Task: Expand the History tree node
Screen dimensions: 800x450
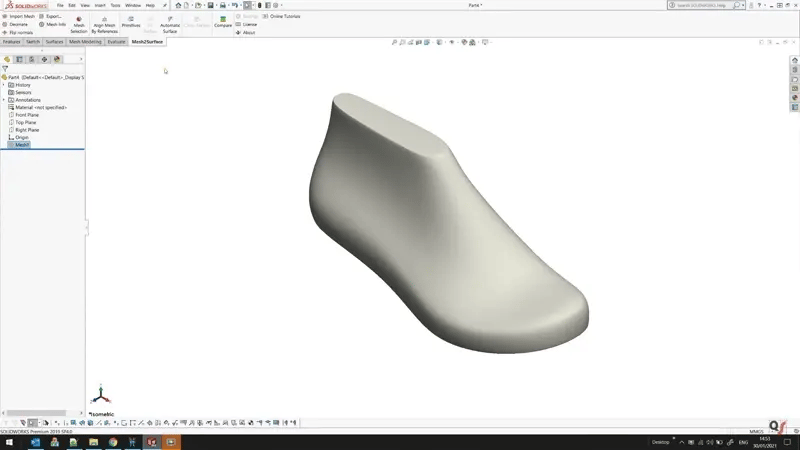Action: pos(3,85)
